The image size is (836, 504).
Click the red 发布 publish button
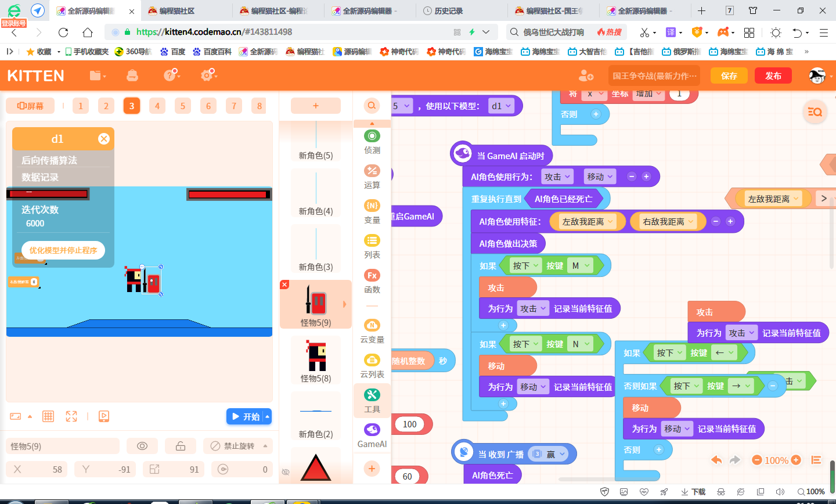click(x=773, y=76)
